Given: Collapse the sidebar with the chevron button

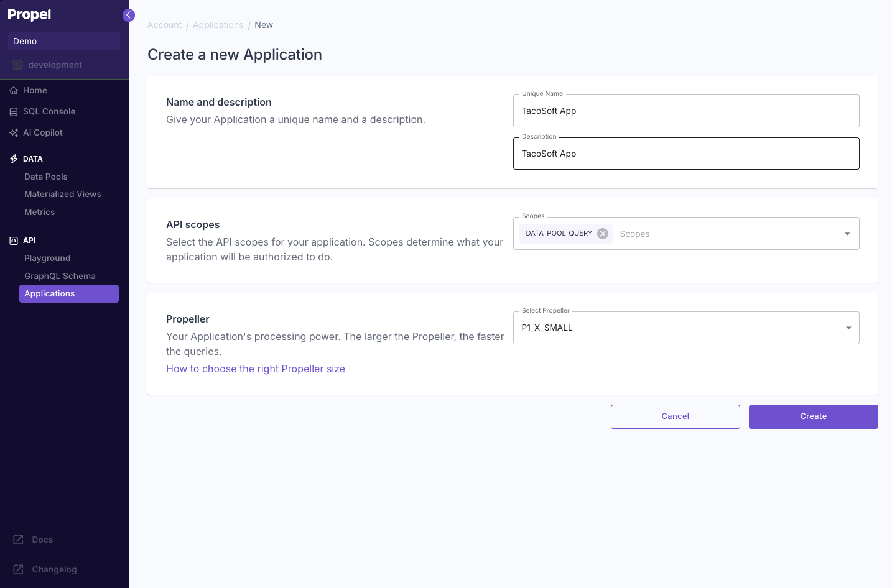Looking at the screenshot, I should point(128,15).
